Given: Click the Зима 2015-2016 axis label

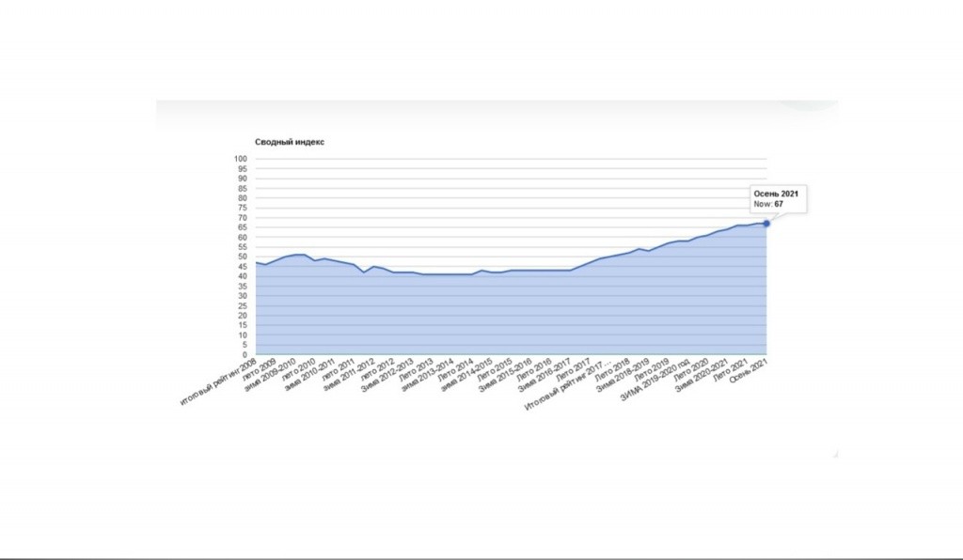Looking at the screenshot, I should click(x=505, y=376).
